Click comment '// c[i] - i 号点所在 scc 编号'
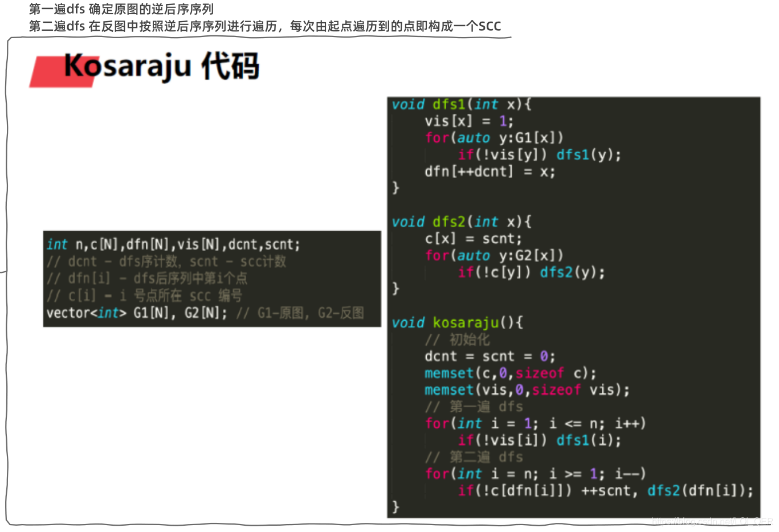This screenshot has height=532, width=779. coord(144,296)
